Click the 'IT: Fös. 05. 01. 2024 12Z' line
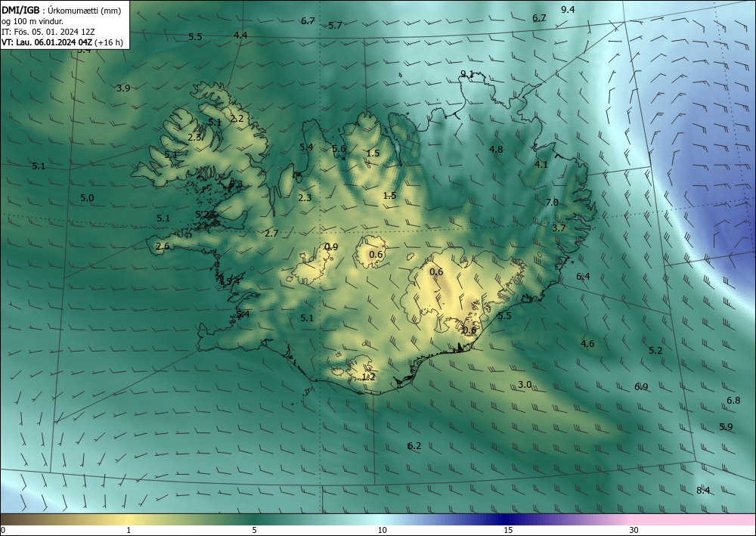756x536 pixels. coord(48,32)
